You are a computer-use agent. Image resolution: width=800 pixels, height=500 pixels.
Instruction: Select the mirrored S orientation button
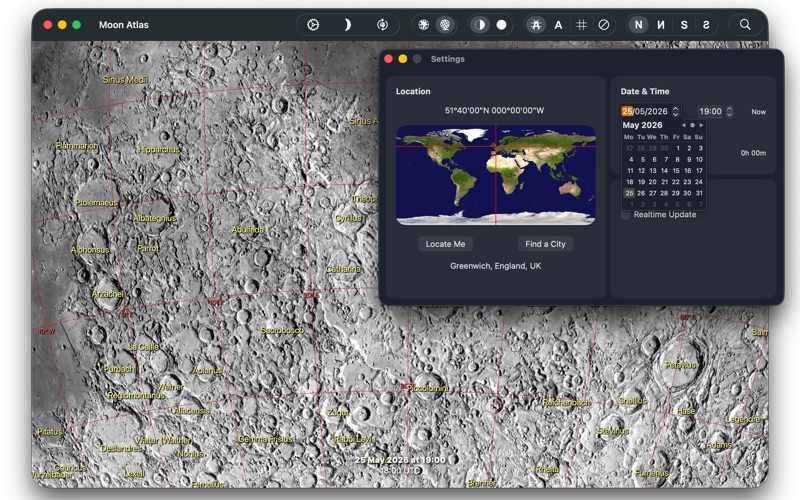point(706,24)
